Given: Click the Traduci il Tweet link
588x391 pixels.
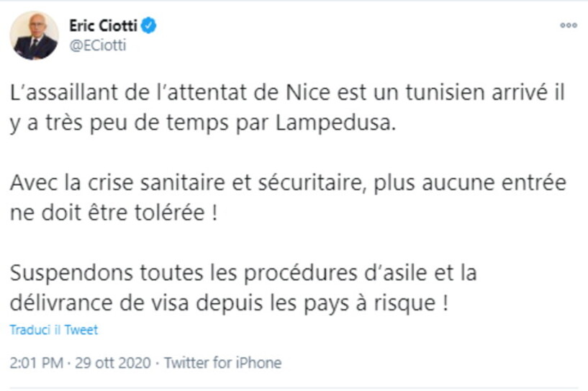Looking at the screenshot, I should [x=54, y=331].
